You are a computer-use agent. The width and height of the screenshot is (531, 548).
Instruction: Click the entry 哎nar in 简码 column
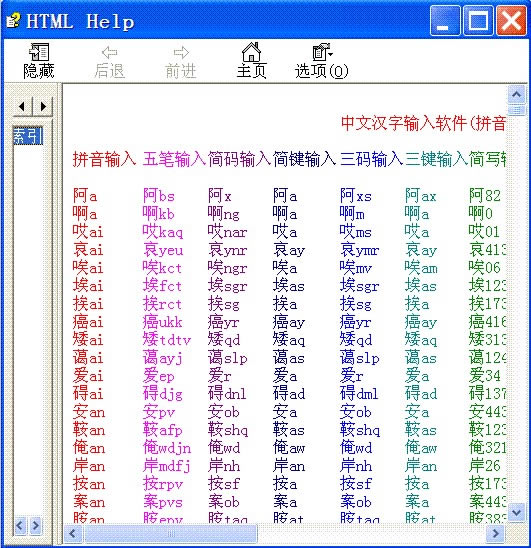click(228, 232)
